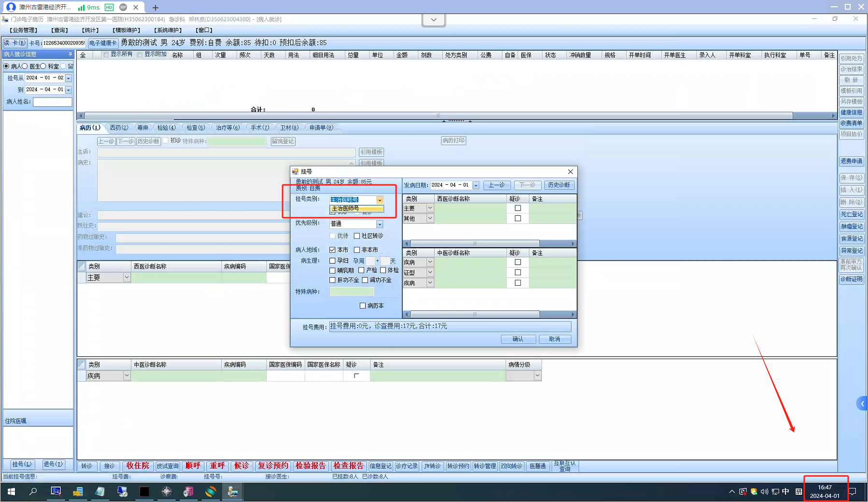Expand the 其他 category dropdown in dialog

[x=430, y=219]
